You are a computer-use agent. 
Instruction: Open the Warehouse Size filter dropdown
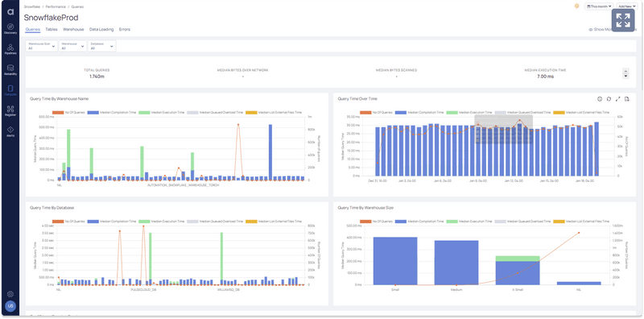42,46
